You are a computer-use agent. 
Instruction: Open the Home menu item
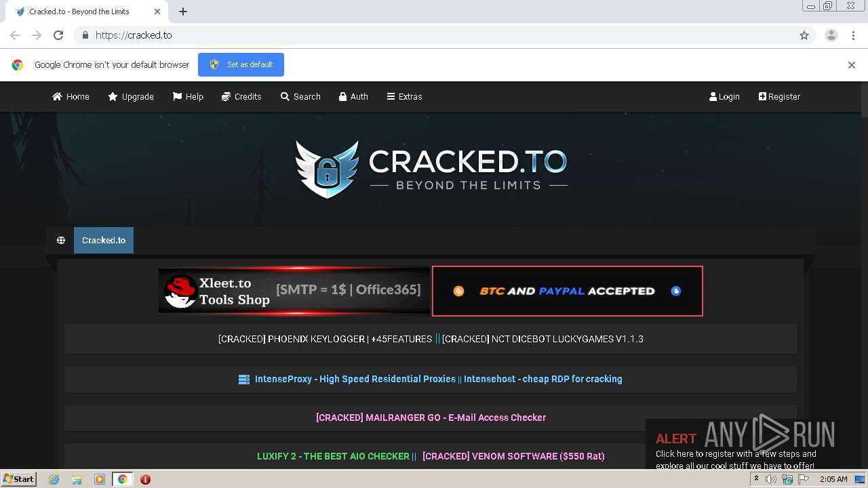pos(71,96)
